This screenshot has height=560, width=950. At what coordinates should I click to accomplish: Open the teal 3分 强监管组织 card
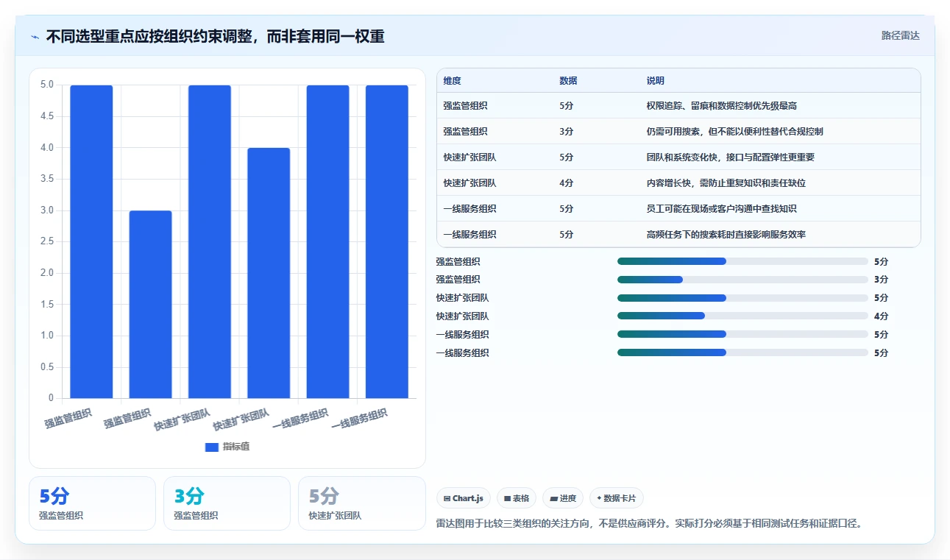click(227, 503)
